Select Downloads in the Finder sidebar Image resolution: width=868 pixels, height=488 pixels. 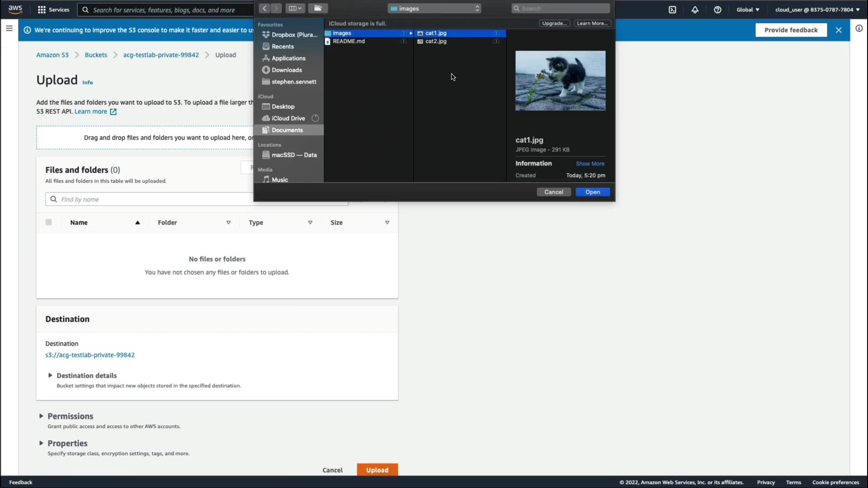coord(287,70)
